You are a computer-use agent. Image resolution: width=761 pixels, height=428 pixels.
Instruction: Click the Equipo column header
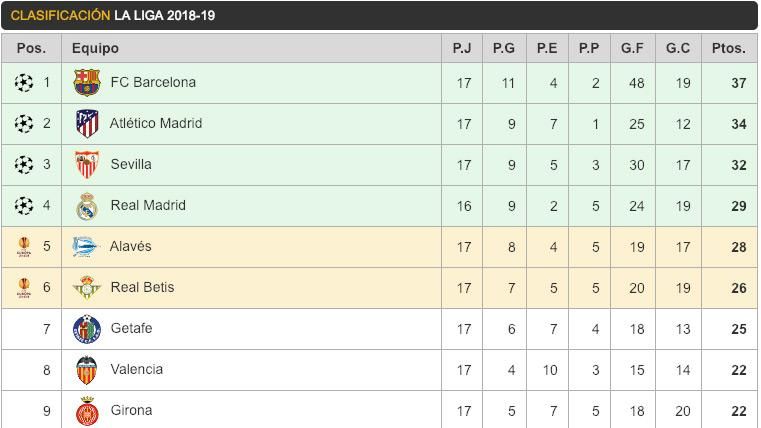(95, 48)
